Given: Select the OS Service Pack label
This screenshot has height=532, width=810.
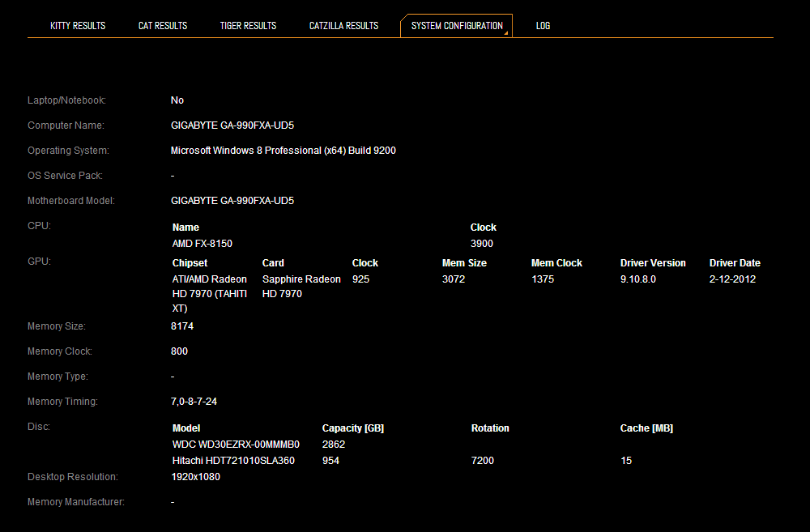Looking at the screenshot, I should point(65,177).
